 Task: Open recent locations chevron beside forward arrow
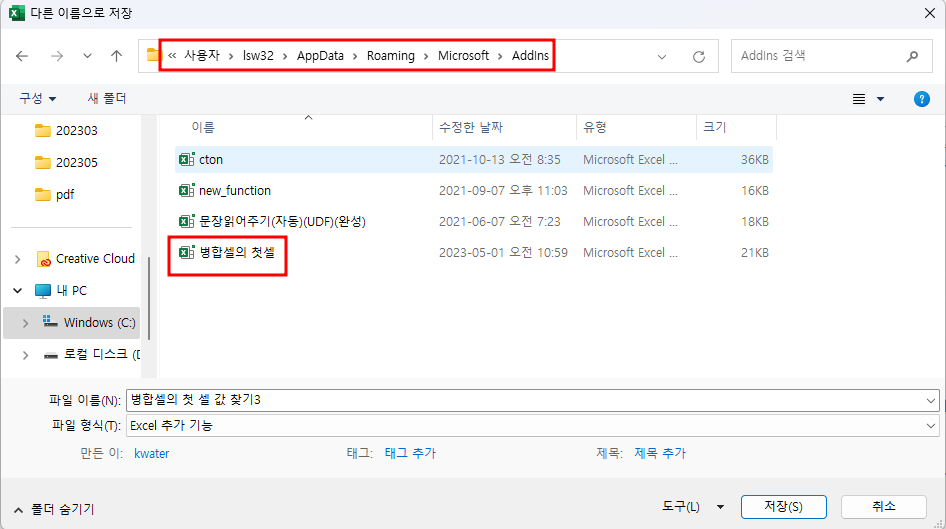pos(87,56)
